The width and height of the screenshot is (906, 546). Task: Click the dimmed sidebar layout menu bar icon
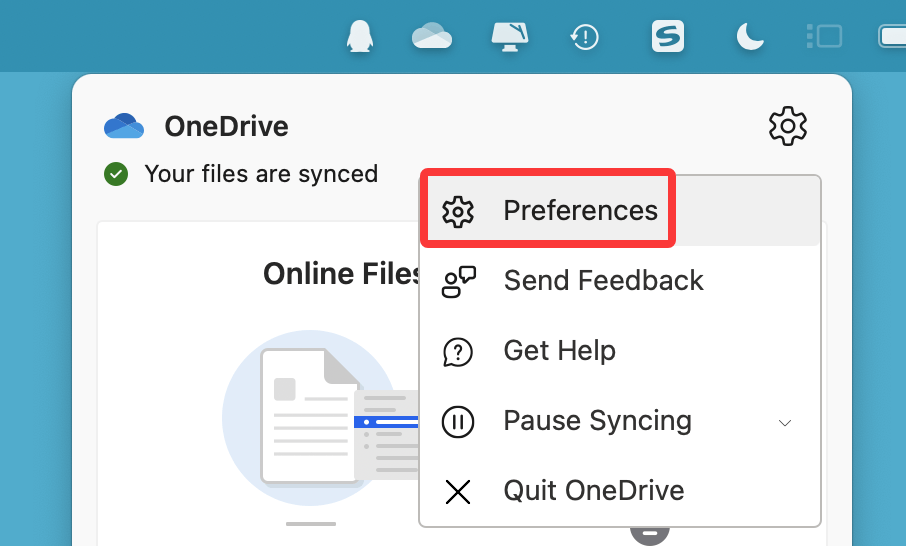pos(824,36)
